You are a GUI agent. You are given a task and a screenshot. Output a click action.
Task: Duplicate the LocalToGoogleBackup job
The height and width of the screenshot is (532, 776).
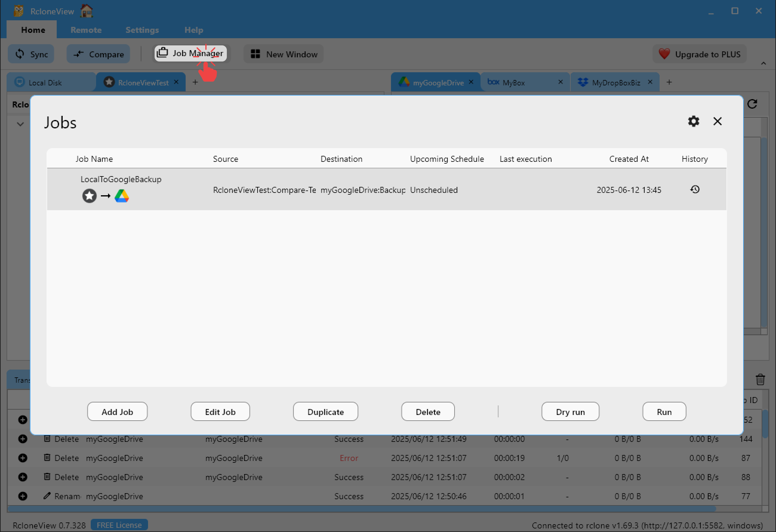(325, 411)
